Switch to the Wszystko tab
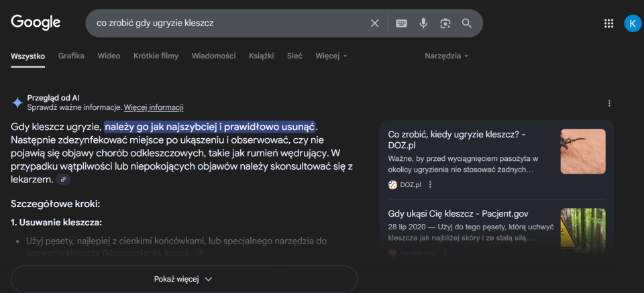The height and width of the screenshot is (293, 644). click(x=28, y=56)
